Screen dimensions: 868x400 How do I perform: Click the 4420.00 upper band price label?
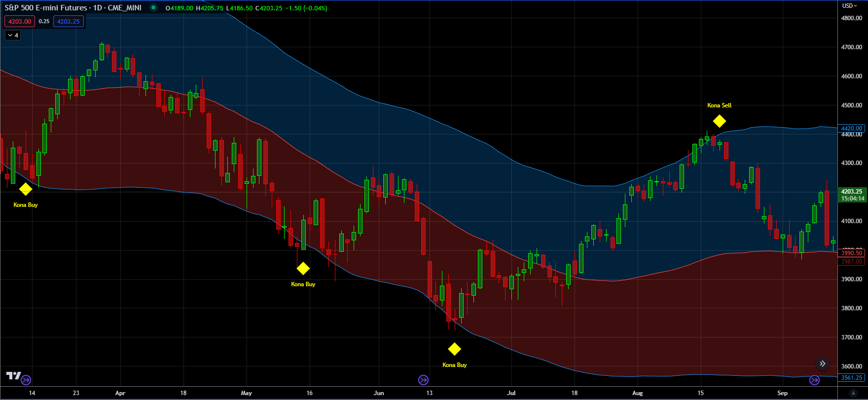point(852,129)
